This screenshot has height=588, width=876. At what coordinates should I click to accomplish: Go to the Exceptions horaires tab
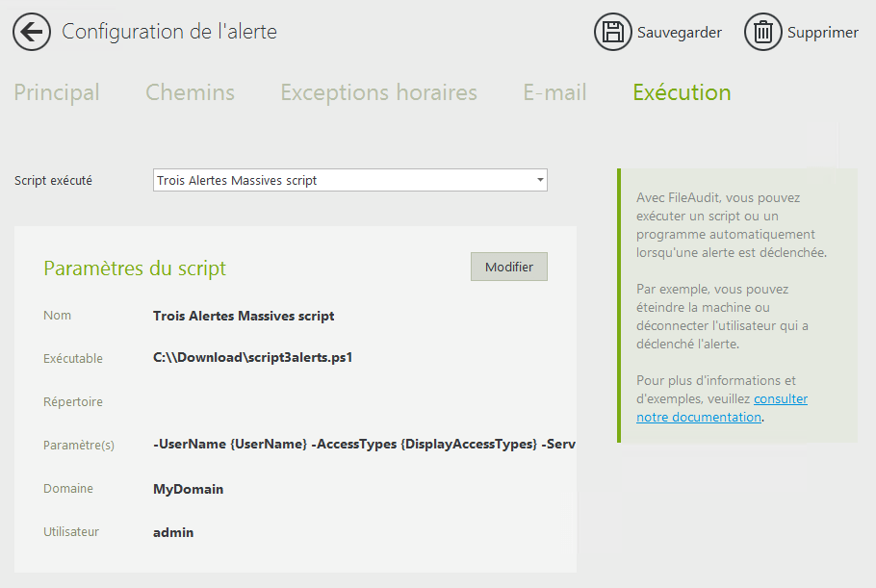378,92
